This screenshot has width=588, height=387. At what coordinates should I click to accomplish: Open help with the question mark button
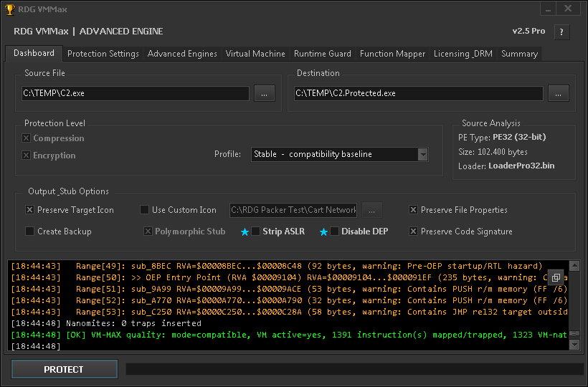point(561,32)
